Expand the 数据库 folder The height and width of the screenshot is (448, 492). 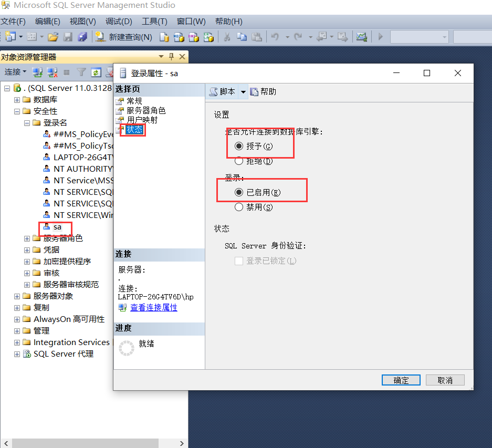point(17,100)
